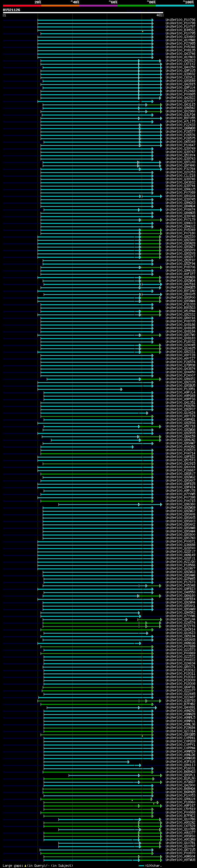
Task: Choose hit UniRef100_A7LIT5
Action: (x=180, y=121)
